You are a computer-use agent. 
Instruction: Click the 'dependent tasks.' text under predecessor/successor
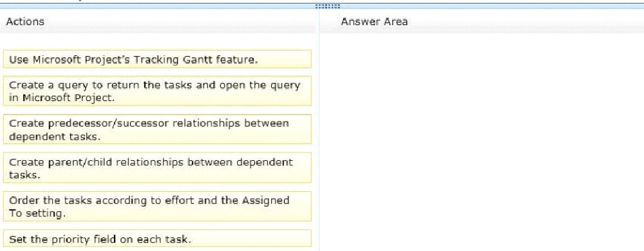pyautogui.click(x=55, y=136)
